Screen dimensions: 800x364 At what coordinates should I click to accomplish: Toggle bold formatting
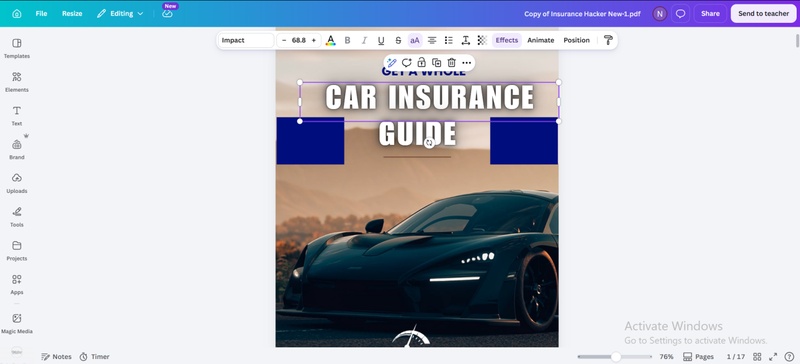(347, 40)
